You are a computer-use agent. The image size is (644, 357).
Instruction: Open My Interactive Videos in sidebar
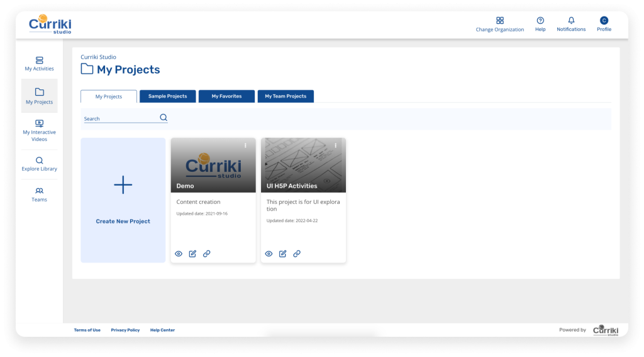coord(40,130)
